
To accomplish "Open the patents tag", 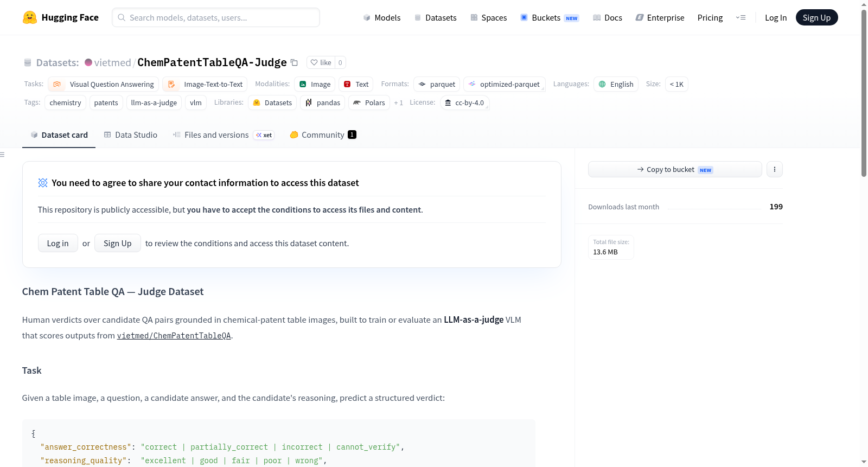I will click(106, 103).
